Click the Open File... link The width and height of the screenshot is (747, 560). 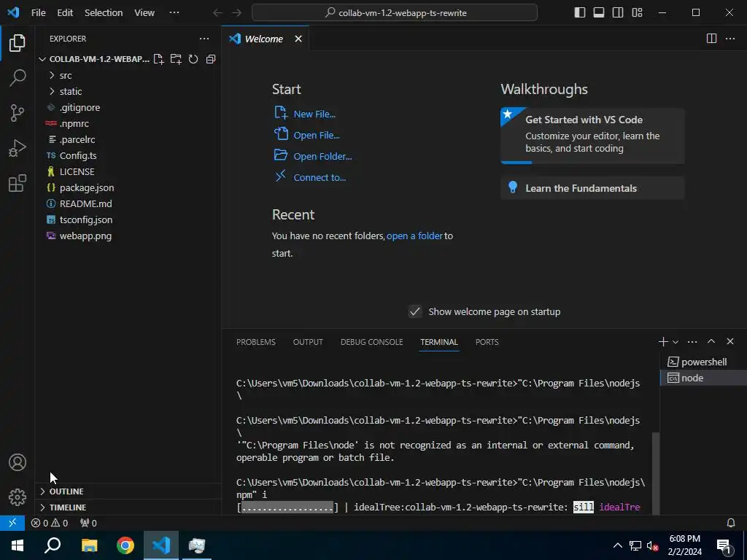point(317,135)
